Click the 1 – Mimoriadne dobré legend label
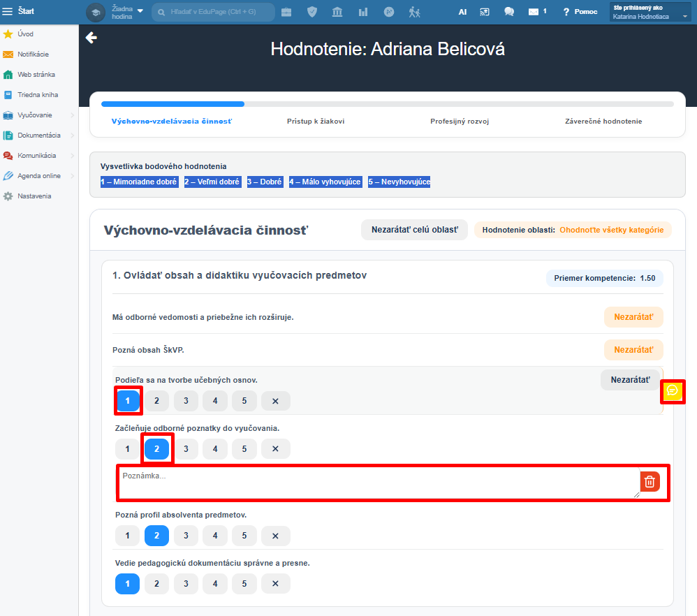 tap(139, 182)
